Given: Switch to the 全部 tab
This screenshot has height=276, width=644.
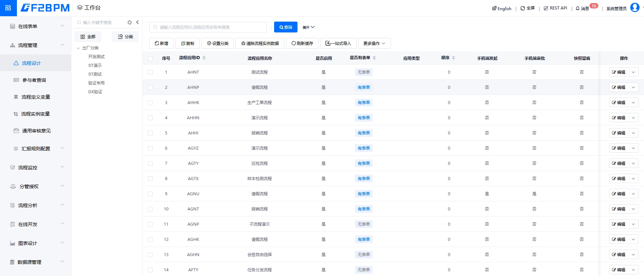Looking at the screenshot, I should pos(88,36).
